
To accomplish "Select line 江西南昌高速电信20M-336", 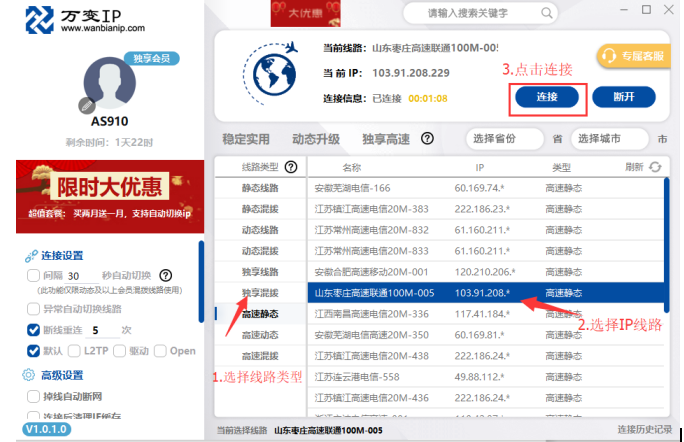I will coord(486,314).
